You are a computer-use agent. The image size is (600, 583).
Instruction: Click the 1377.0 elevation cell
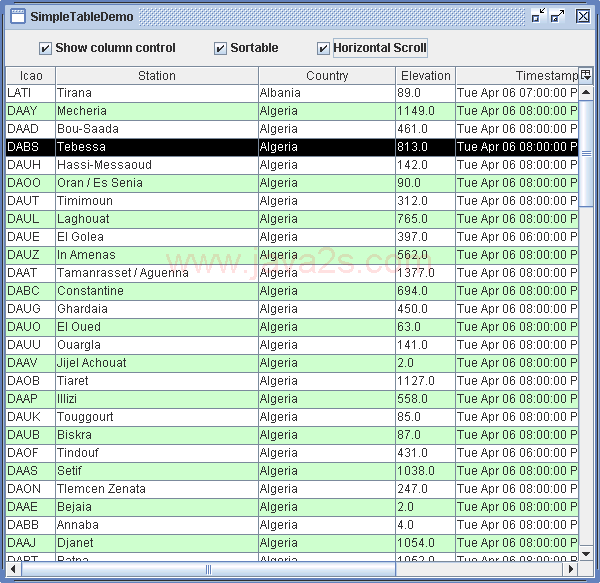coord(426,273)
